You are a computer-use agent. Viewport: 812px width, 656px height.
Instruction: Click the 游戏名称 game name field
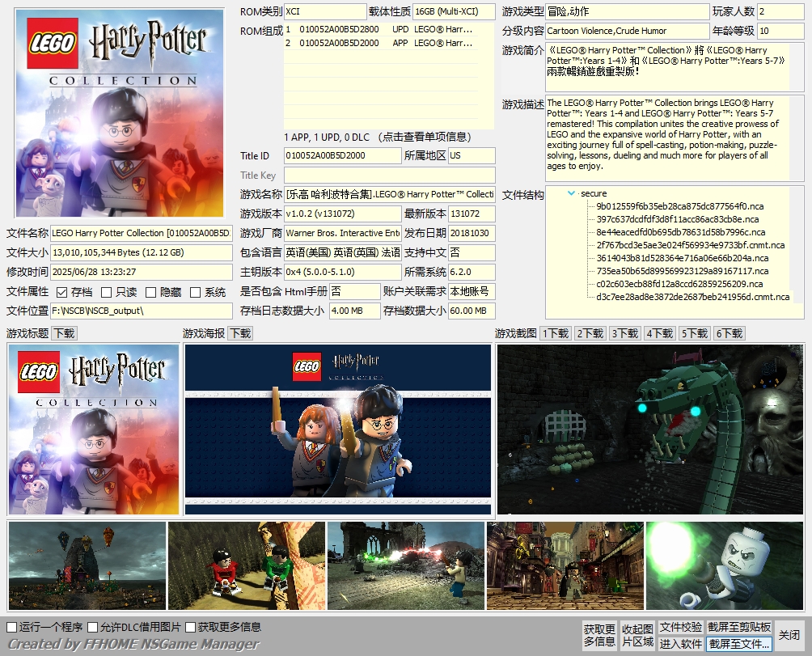[x=390, y=194]
